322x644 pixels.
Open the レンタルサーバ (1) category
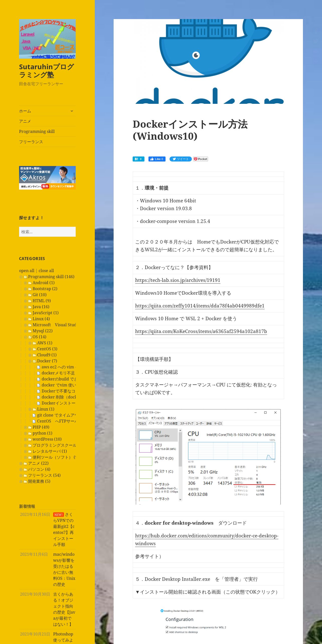tap(50, 451)
